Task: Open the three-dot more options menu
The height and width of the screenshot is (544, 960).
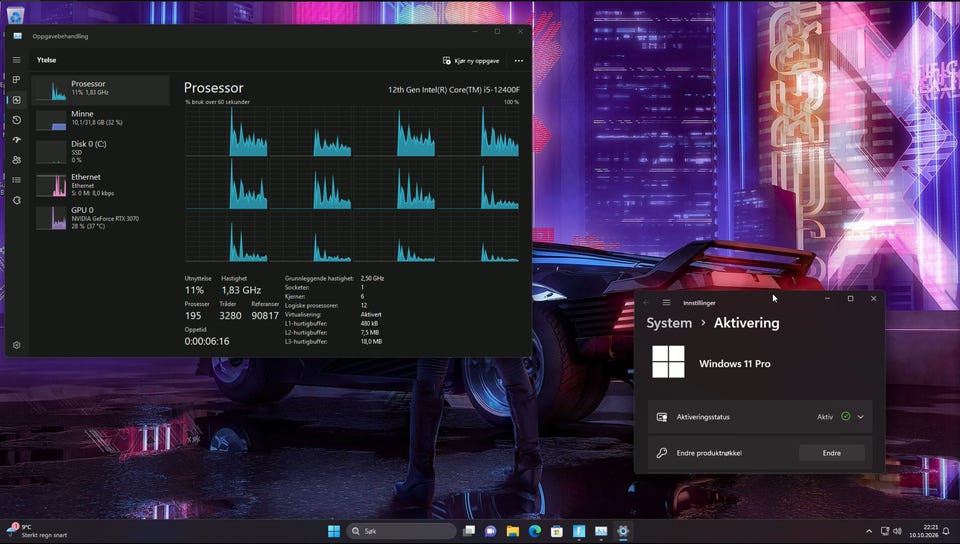Action: (519, 61)
